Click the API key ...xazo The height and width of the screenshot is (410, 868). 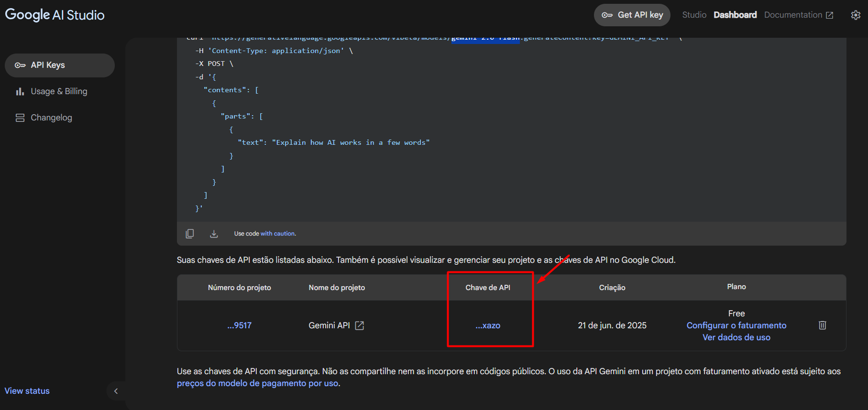(x=488, y=325)
